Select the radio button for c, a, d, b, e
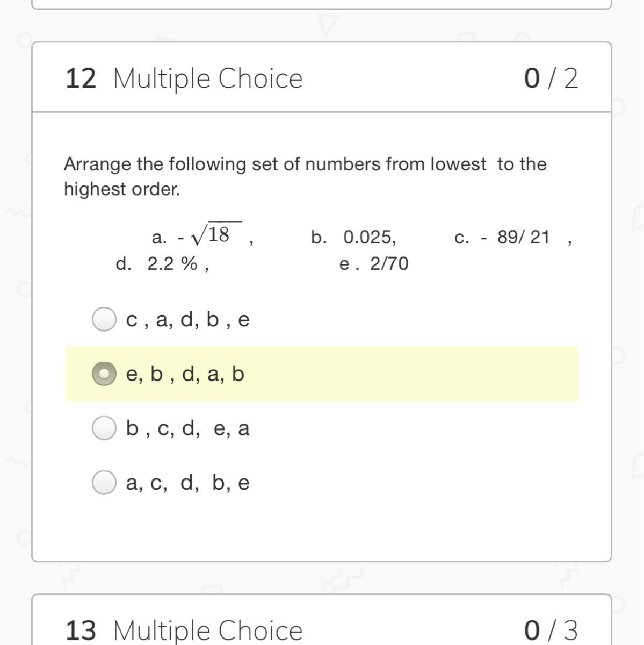This screenshot has width=644, height=645. click(x=104, y=319)
